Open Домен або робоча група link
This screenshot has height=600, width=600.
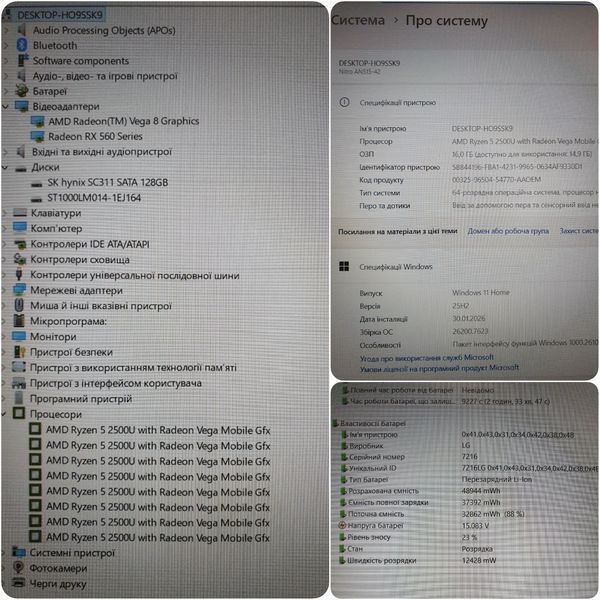click(508, 231)
